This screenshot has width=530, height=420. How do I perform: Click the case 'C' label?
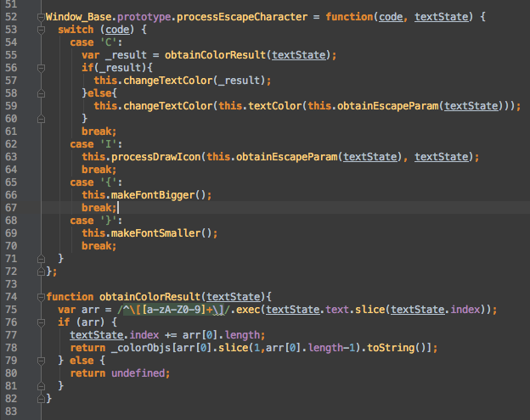pos(96,42)
